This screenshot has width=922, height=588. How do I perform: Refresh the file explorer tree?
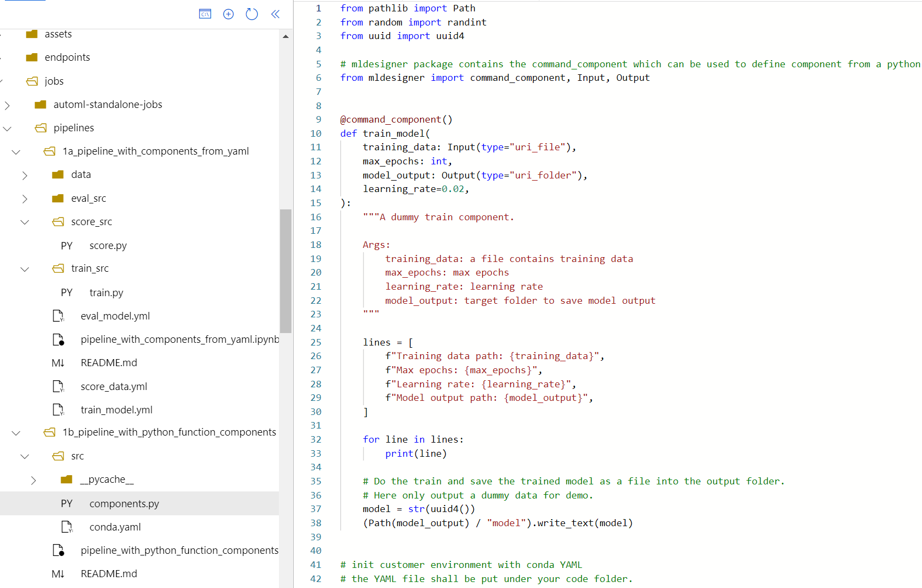point(252,14)
